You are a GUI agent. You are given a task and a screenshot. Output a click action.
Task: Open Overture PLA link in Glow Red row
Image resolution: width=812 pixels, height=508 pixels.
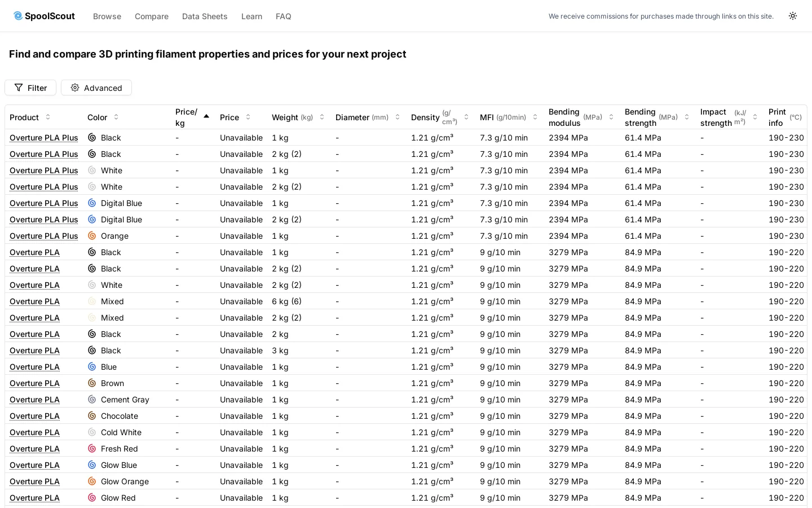pos(34,498)
